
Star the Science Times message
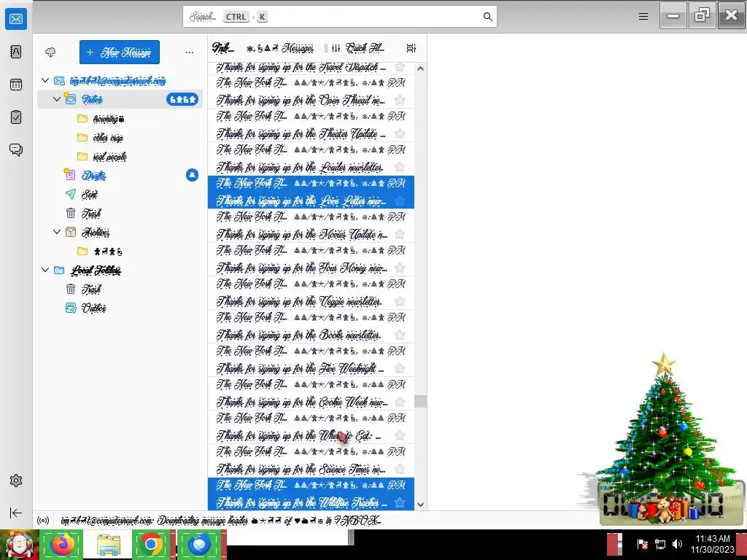(400, 469)
